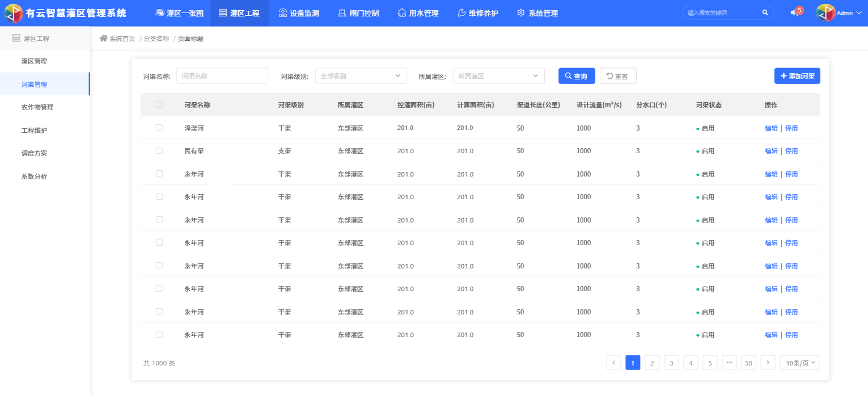
Task: Click 停用 link for 漳滏河 row
Action: click(791, 128)
